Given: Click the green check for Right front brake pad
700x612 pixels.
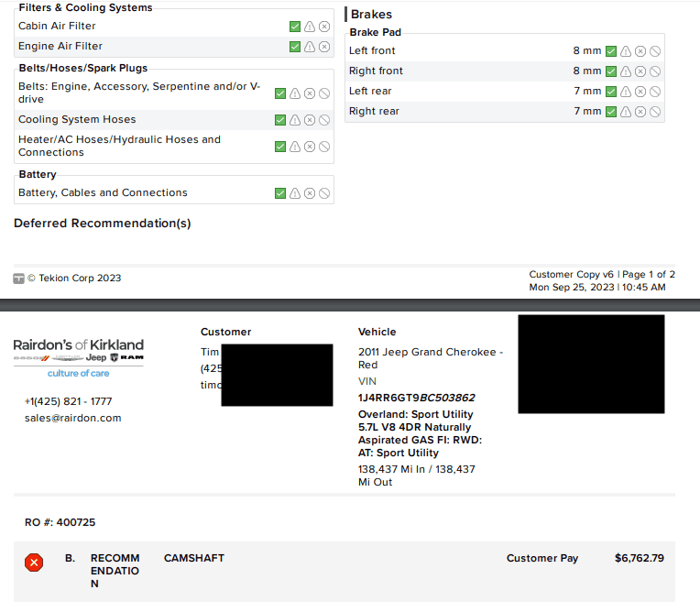Looking at the screenshot, I should click(611, 71).
